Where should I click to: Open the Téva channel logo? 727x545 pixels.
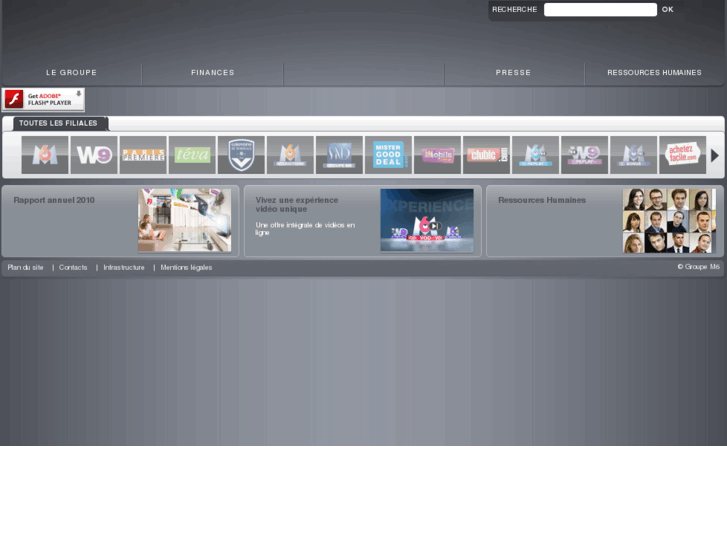(x=192, y=155)
